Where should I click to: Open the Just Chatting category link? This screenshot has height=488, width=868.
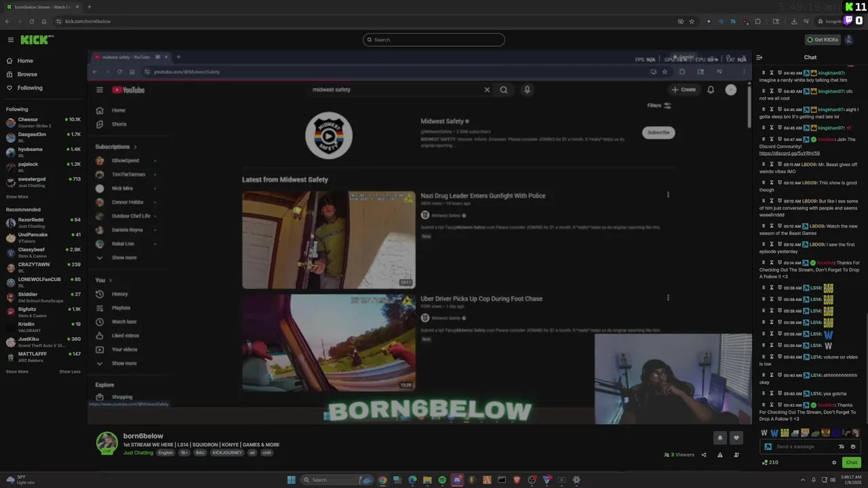click(138, 453)
